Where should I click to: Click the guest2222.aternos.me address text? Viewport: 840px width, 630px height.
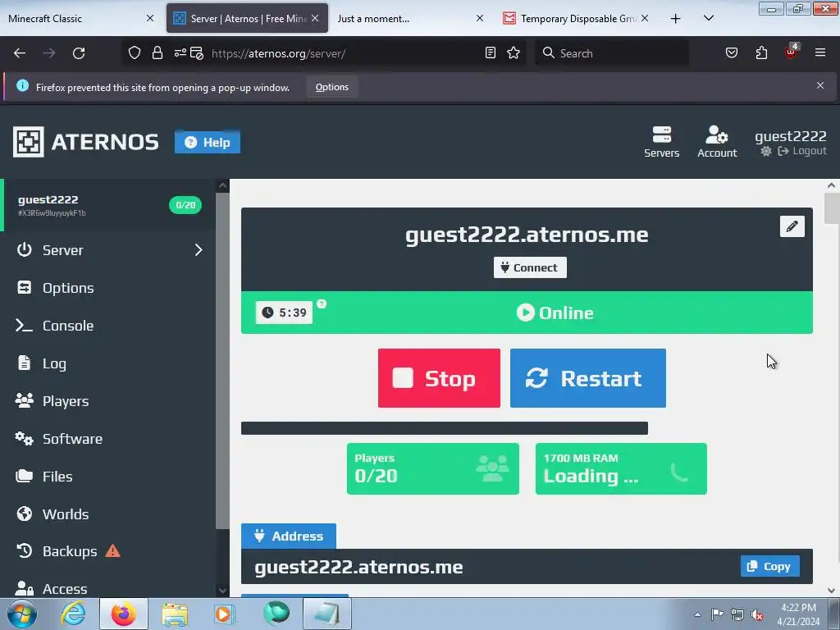358,567
